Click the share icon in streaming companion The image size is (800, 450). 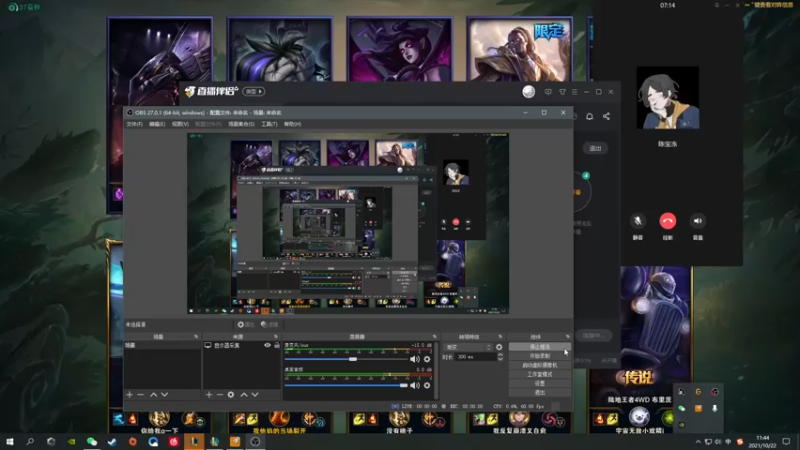[606, 116]
